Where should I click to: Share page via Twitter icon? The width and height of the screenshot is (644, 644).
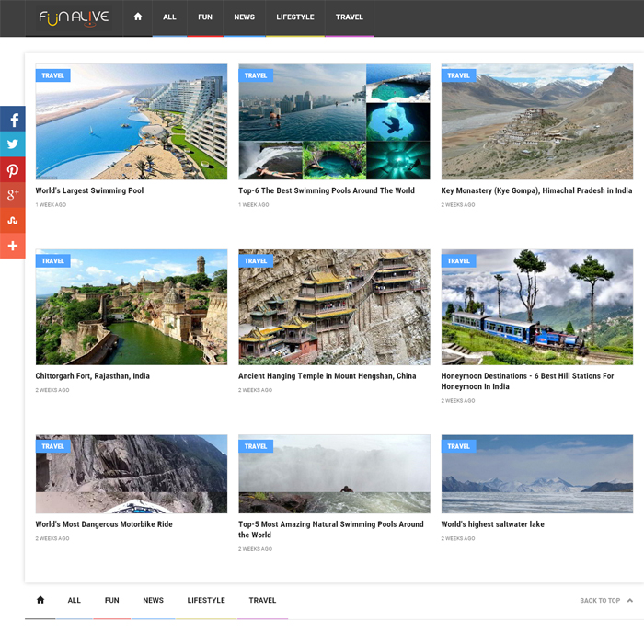pyautogui.click(x=13, y=144)
